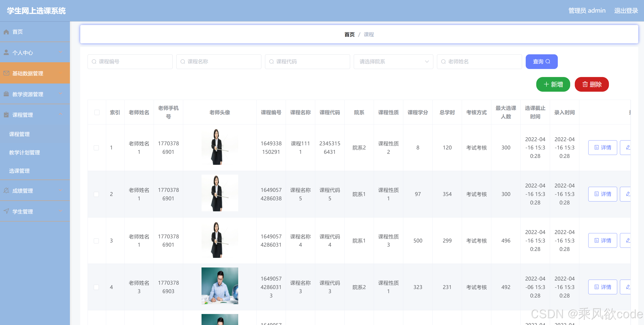Check the checkbox for row index 2

click(96, 194)
